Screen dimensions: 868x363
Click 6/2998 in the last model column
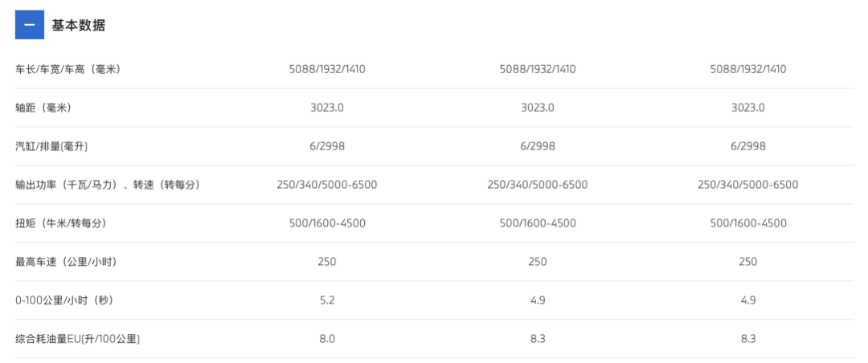point(748,146)
